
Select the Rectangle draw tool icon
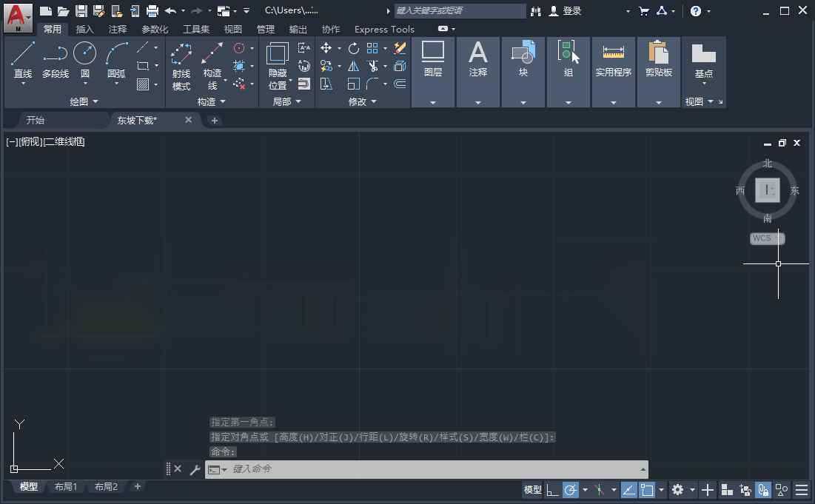143,66
